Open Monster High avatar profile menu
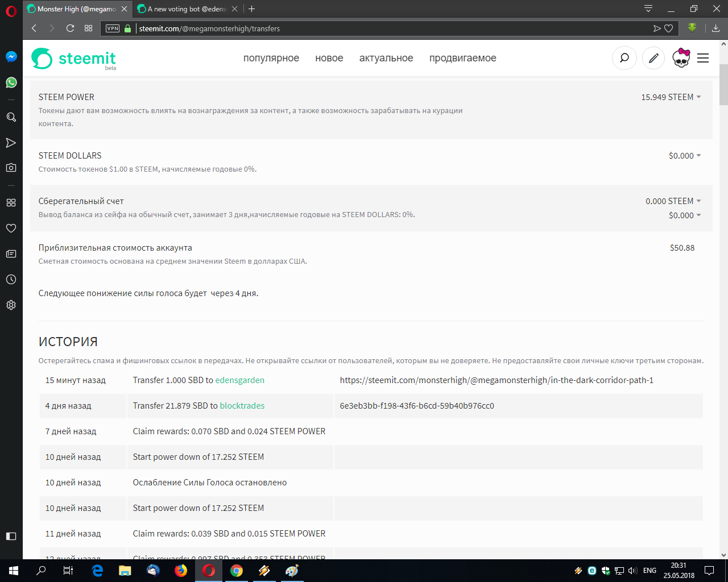728x582 pixels. coord(681,58)
